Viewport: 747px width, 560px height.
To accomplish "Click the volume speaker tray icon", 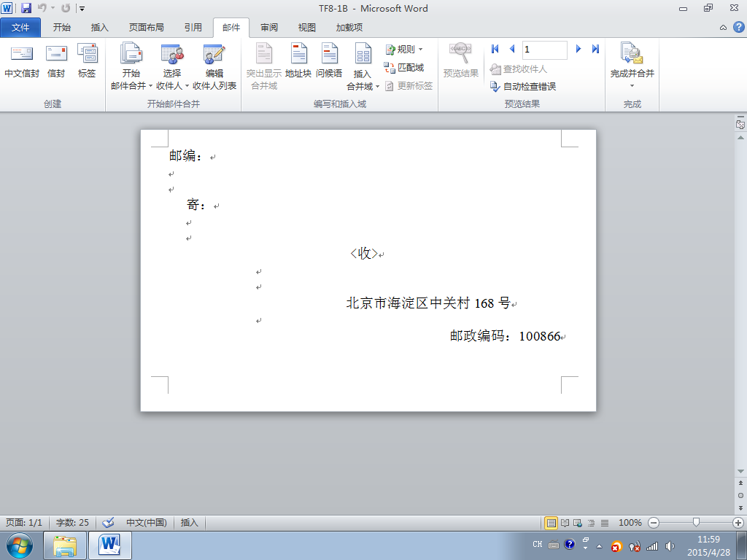I will click(x=670, y=546).
